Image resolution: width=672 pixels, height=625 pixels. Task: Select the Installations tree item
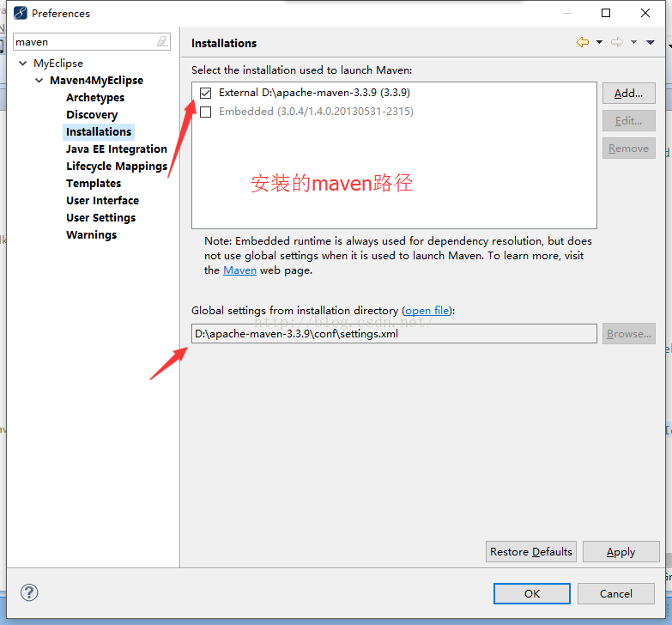pos(99,132)
